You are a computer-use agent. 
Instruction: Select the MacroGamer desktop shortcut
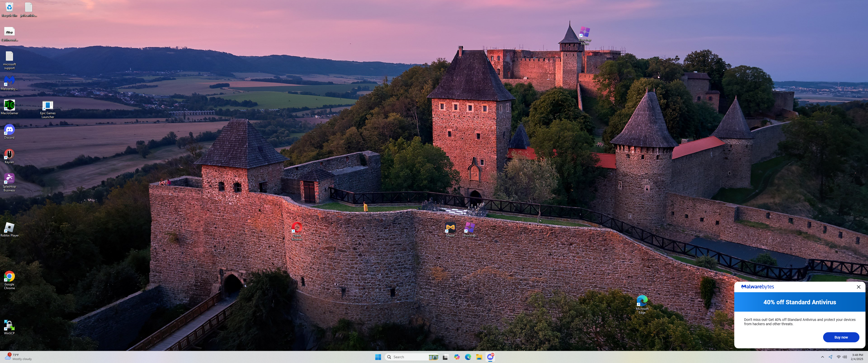pos(9,105)
